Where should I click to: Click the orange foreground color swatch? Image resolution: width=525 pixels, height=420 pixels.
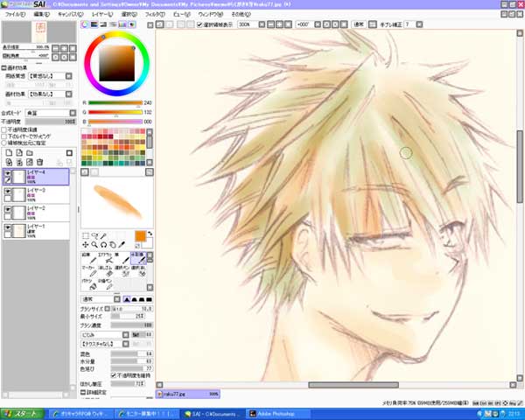140,235
